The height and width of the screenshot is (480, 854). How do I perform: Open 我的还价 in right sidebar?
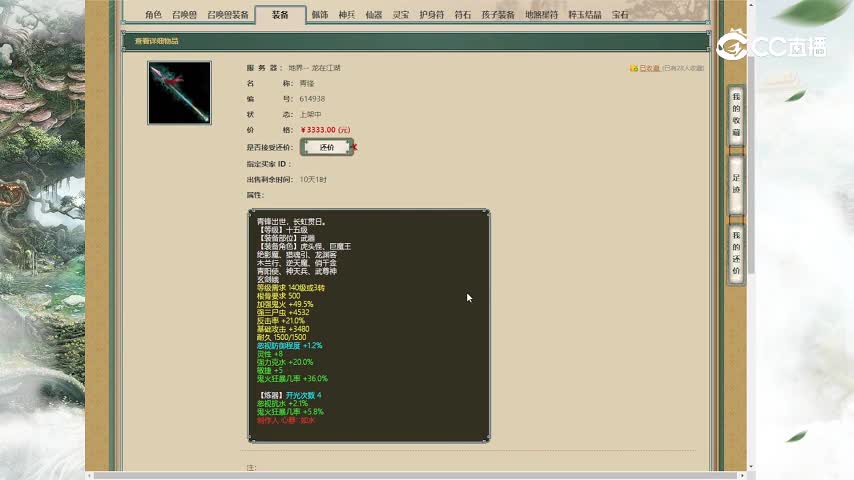(x=736, y=253)
